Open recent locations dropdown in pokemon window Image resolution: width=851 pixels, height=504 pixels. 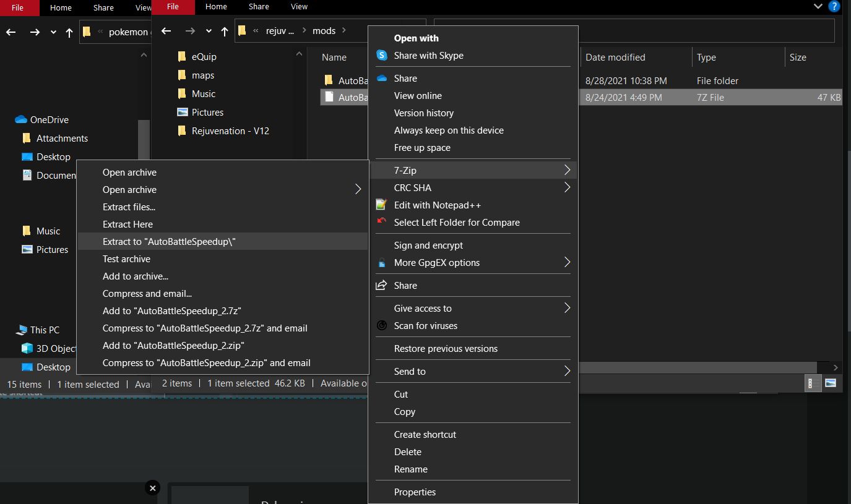(x=53, y=32)
